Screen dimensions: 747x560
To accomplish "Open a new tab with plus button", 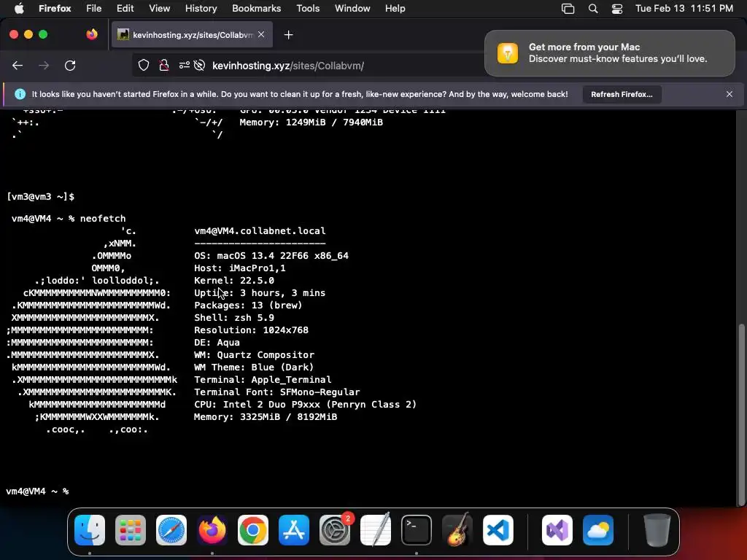I will click(x=288, y=35).
